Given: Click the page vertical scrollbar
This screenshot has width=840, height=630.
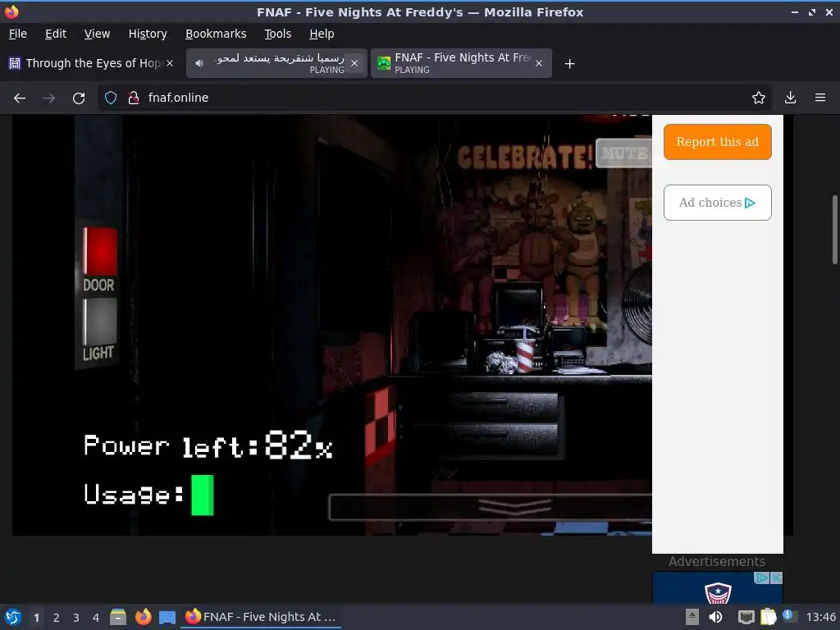Looking at the screenshot, I should (x=834, y=230).
